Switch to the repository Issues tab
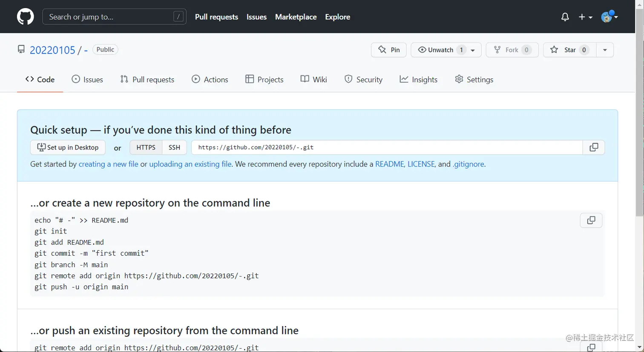Image resolution: width=644 pixels, height=352 pixels. pos(87,80)
